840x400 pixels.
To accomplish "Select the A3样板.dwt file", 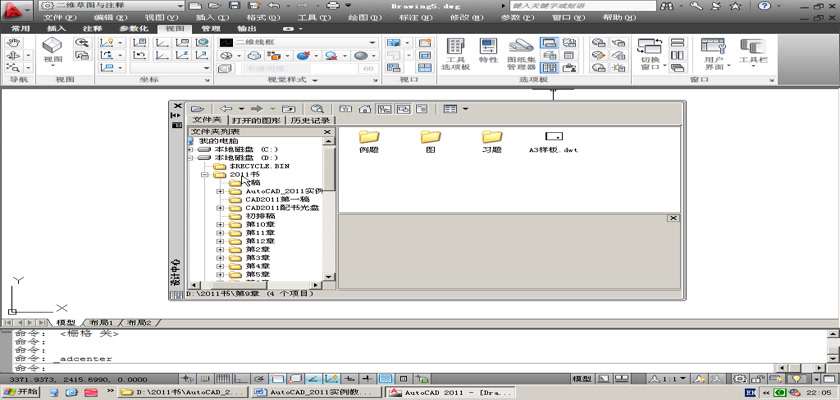I will [553, 142].
